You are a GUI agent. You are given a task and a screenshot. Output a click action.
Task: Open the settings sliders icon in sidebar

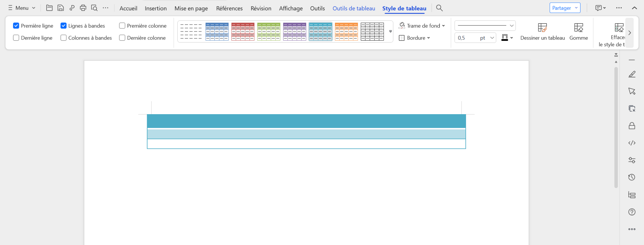pyautogui.click(x=632, y=160)
